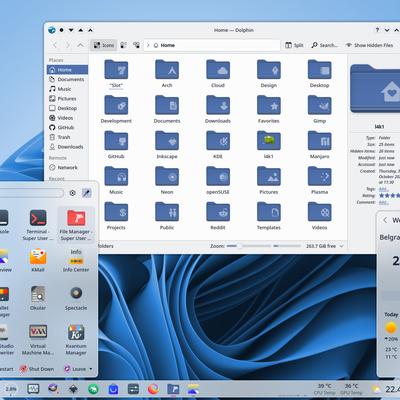Launch Virtual Machine Manager from the launcher
The height and width of the screenshot is (400, 400).
(x=38, y=340)
